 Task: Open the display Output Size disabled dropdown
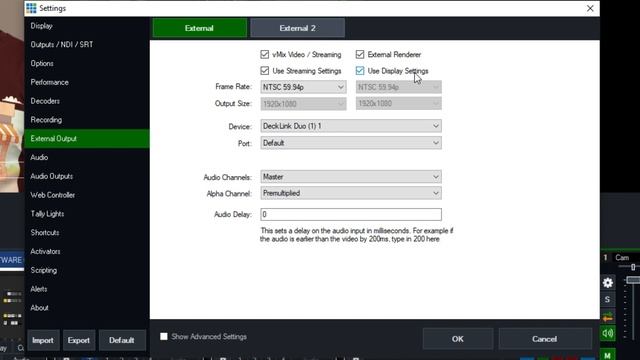click(x=398, y=104)
